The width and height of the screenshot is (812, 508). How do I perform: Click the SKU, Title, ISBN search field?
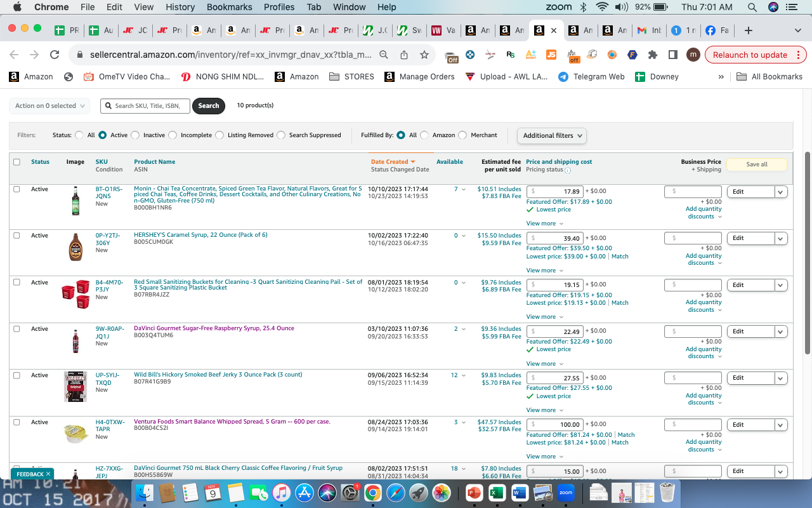145,106
